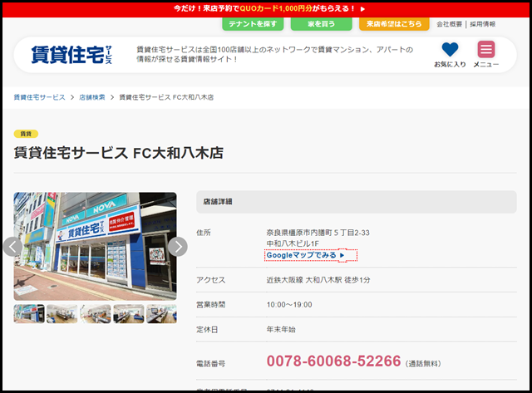Click the 来店希望はこちら button

point(394,24)
